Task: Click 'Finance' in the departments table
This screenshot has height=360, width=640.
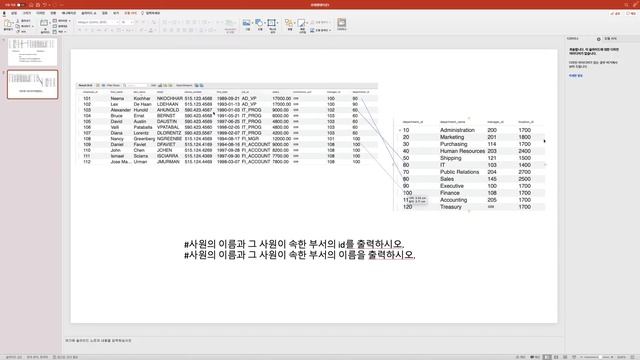Action: pos(449,193)
